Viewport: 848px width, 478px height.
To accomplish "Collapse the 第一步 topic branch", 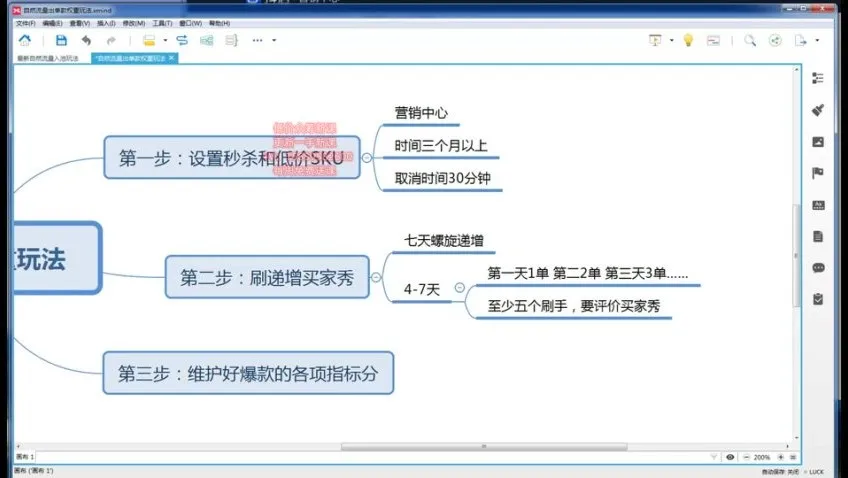I will pos(367,157).
